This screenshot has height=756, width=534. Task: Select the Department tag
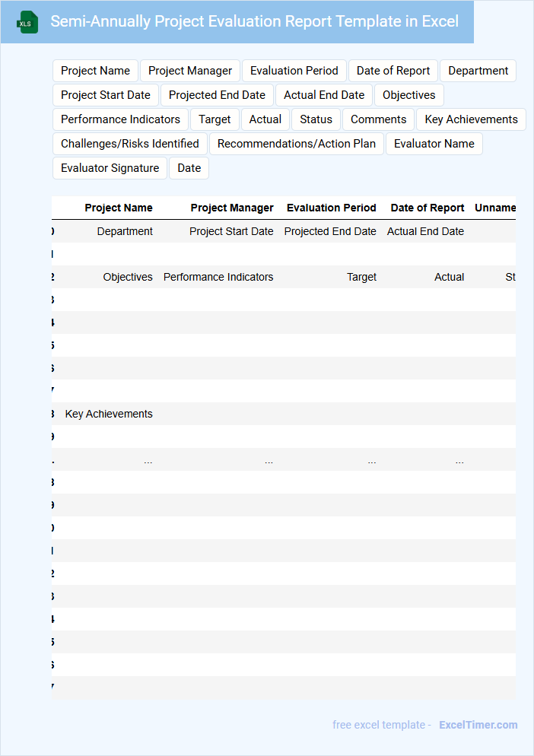(478, 71)
